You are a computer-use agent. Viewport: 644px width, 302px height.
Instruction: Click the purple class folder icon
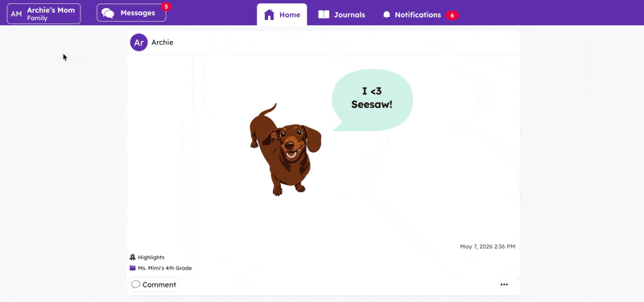coord(133,268)
